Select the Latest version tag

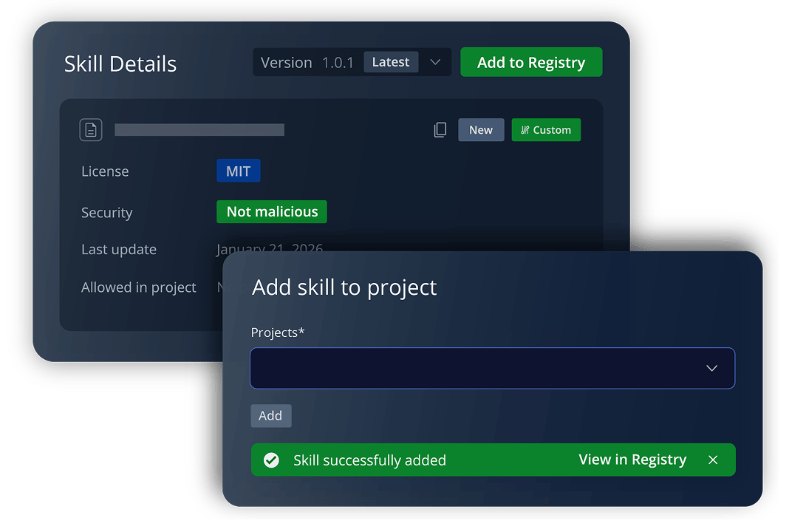[x=391, y=62]
